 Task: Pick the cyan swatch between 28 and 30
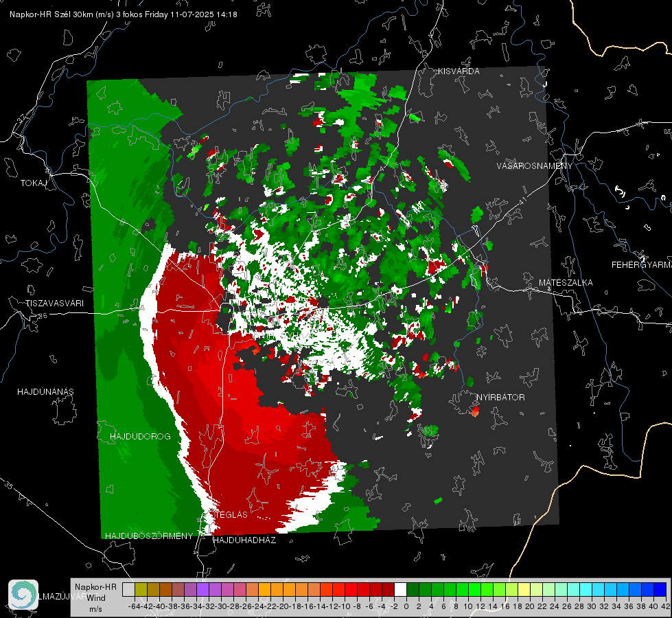pos(586,590)
